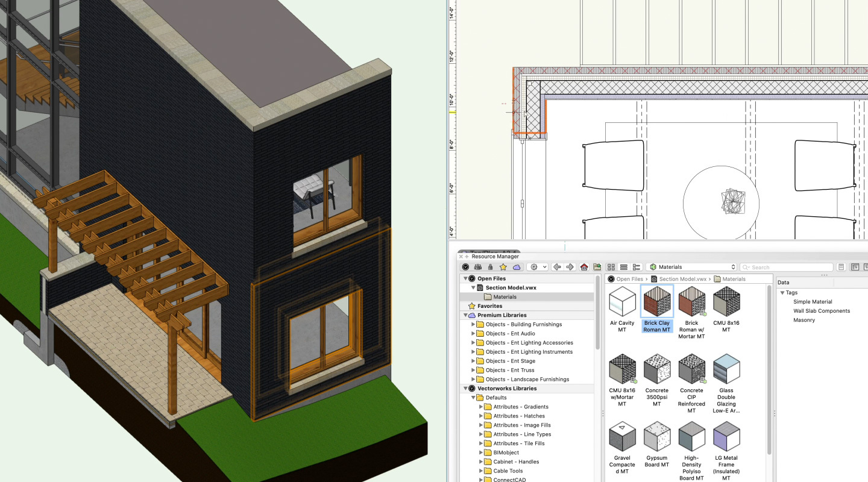The image size is (868, 482).
Task: Click the user libraries icon in Resource Manager
Action: (x=491, y=267)
